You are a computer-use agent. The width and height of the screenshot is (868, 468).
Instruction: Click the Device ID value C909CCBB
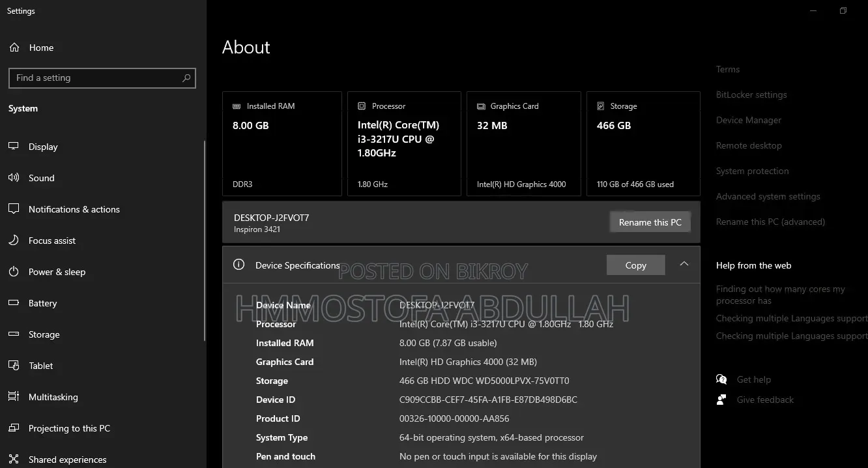coord(488,400)
